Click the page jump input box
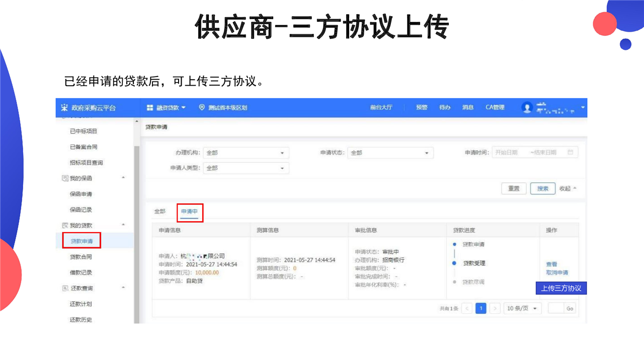This screenshot has height=362, width=644. (x=556, y=308)
